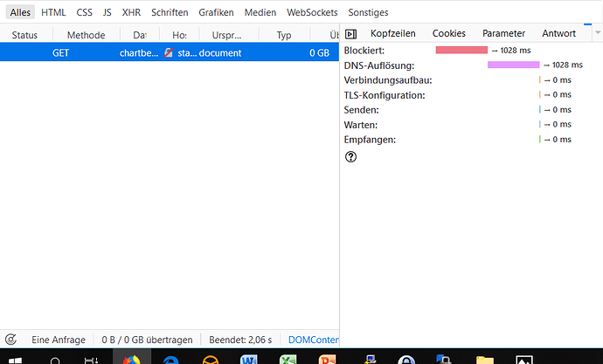Collapse the request details panel
The width and height of the screenshot is (603, 364).
[351, 33]
